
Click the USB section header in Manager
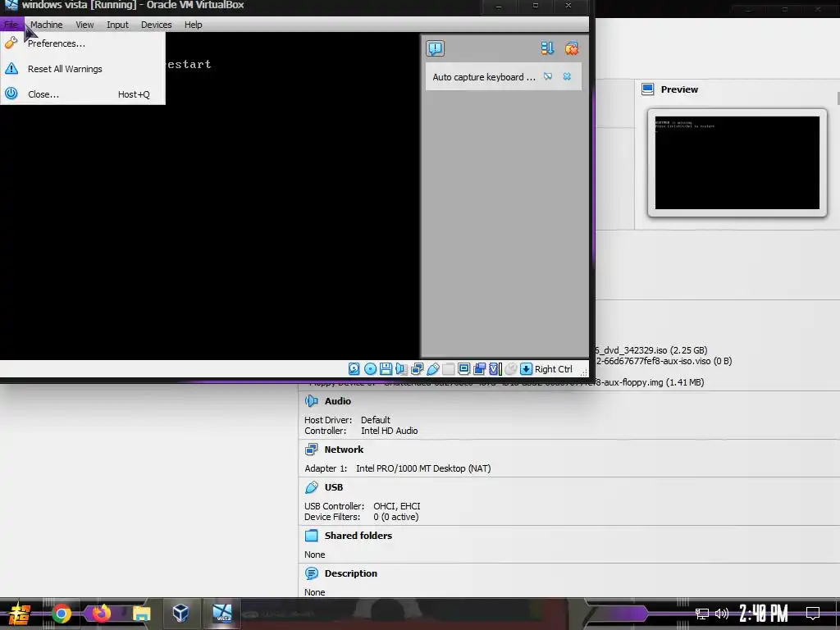click(334, 487)
